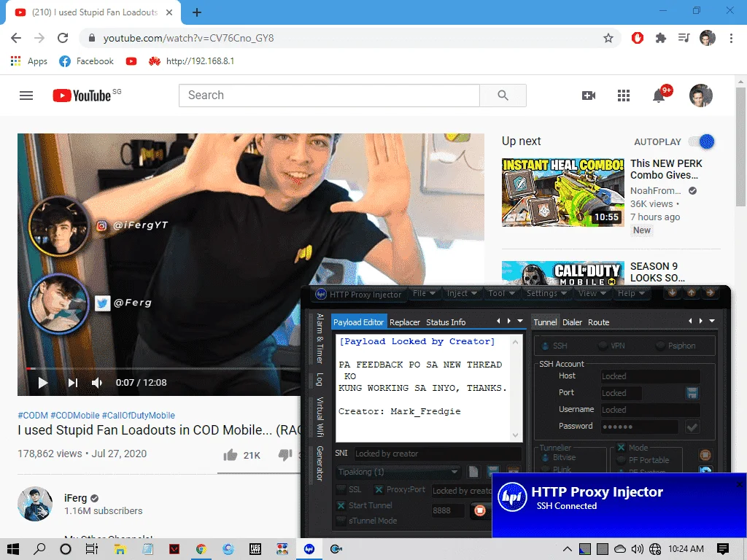Click the red shield ad-blocker extension icon

pyautogui.click(x=638, y=38)
